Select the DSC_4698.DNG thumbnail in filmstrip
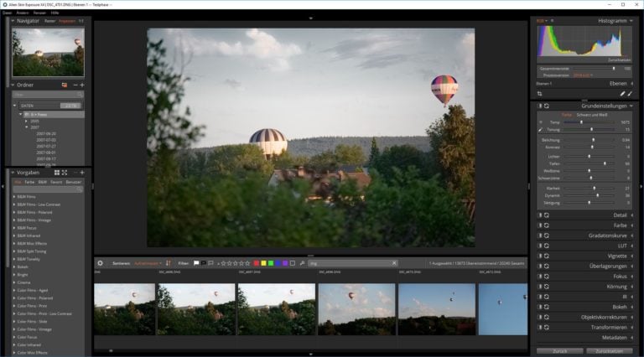 pyautogui.click(x=197, y=308)
